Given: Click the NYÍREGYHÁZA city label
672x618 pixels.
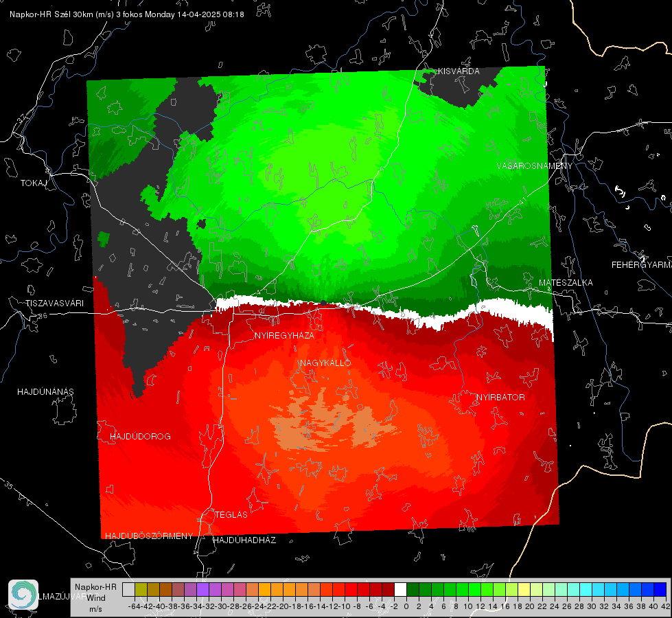Looking at the screenshot, I should click(284, 336).
